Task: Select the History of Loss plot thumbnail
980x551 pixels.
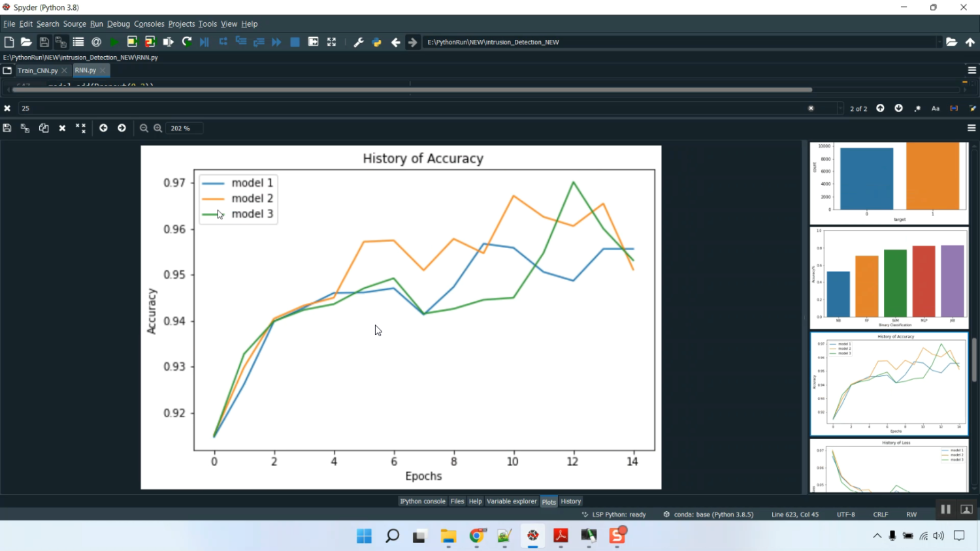Action: click(x=888, y=467)
